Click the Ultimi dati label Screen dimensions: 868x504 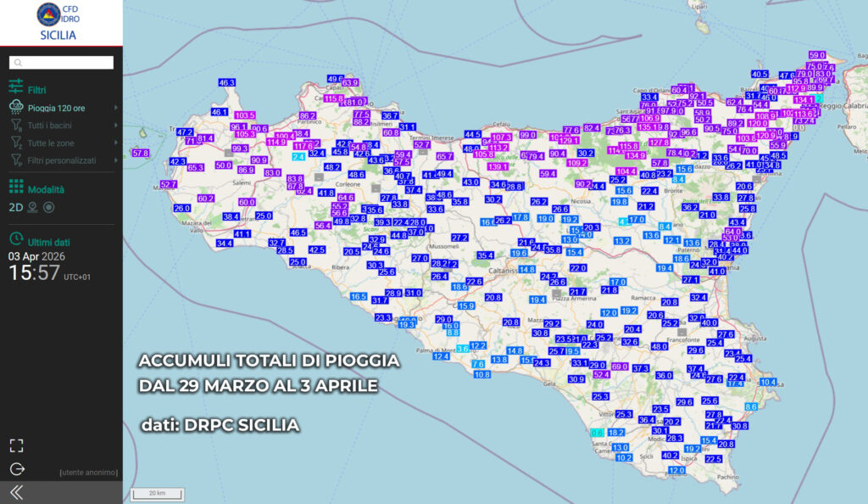click(49, 242)
